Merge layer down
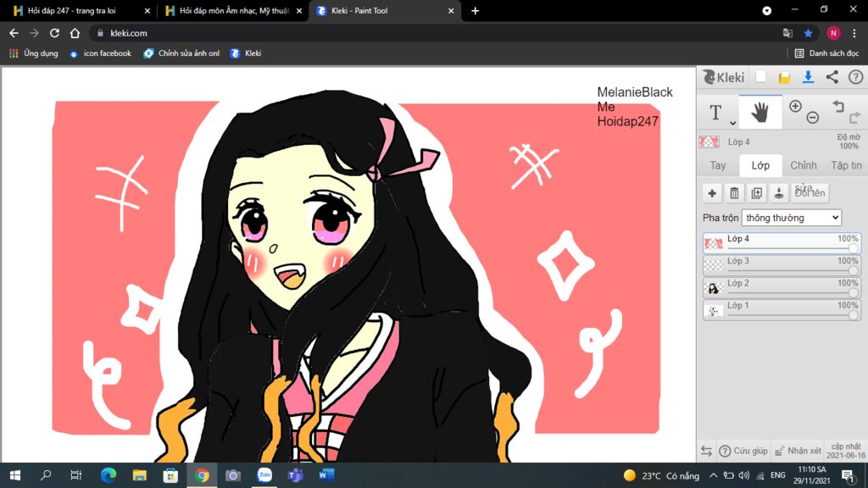The width and height of the screenshot is (868, 488). (x=779, y=193)
